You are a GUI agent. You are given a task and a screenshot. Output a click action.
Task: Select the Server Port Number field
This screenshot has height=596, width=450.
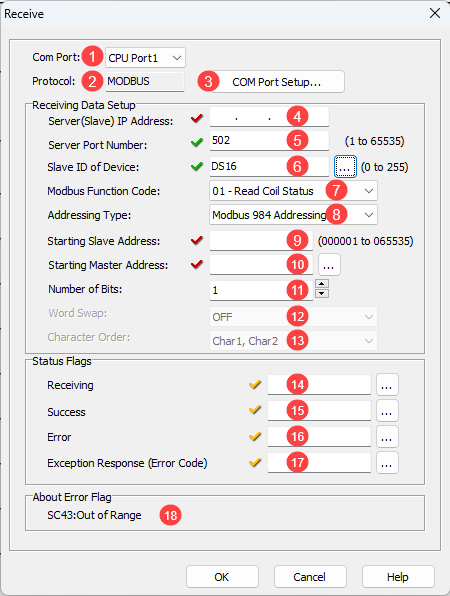pyautogui.click(x=269, y=141)
